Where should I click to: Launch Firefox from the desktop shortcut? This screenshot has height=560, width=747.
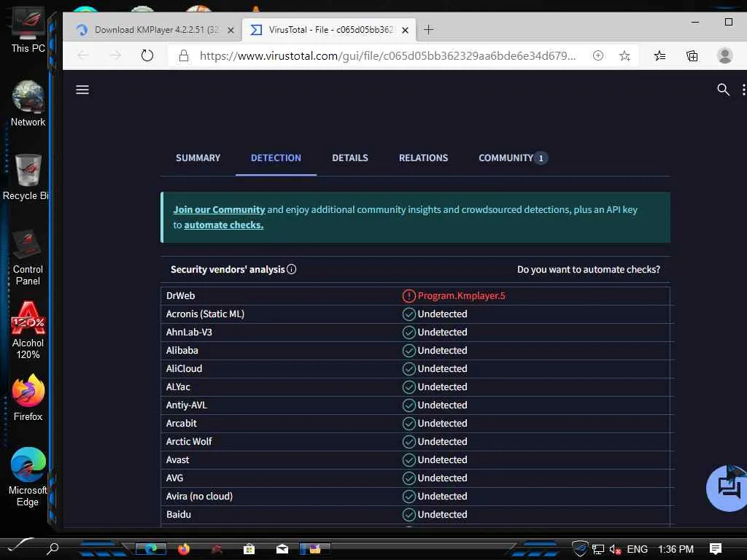tap(28, 397)
